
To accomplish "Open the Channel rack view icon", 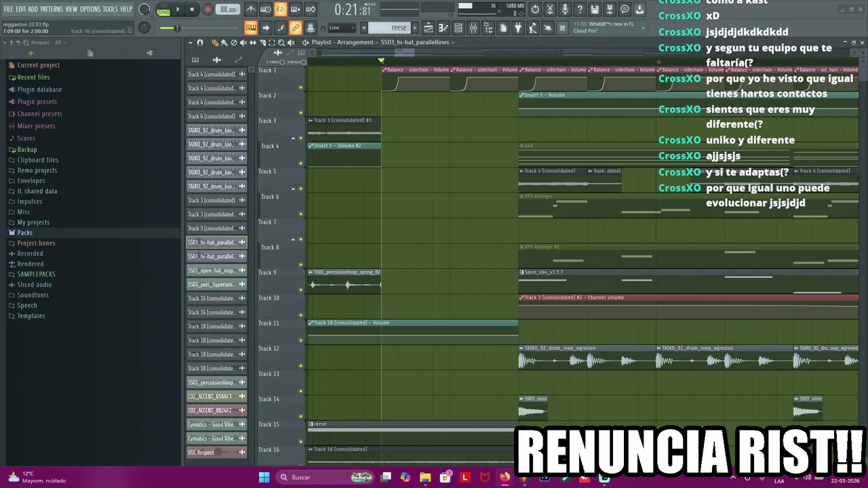I will [458, 28].
